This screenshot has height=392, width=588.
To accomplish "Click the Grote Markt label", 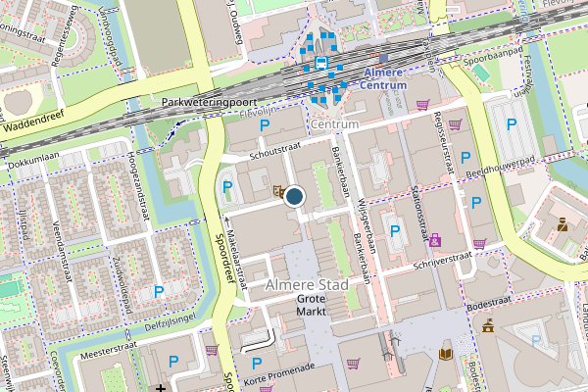I will tap(312, 305).
